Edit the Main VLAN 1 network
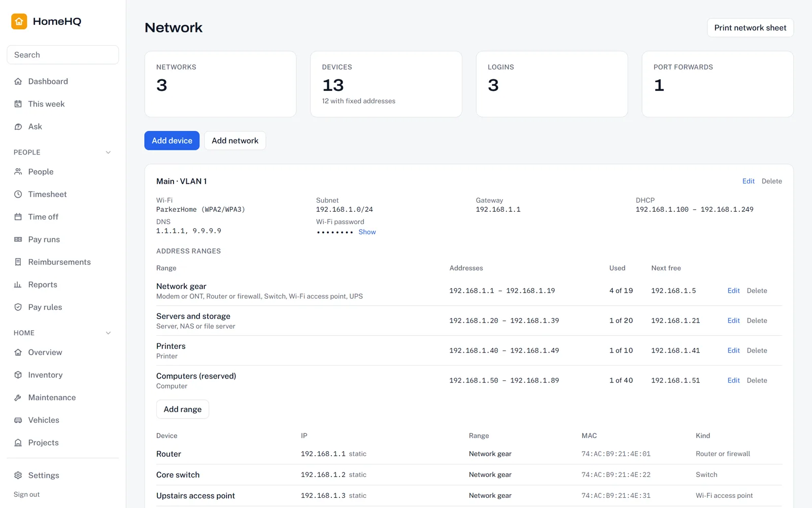The image size is (812, 508). [749, 181]
